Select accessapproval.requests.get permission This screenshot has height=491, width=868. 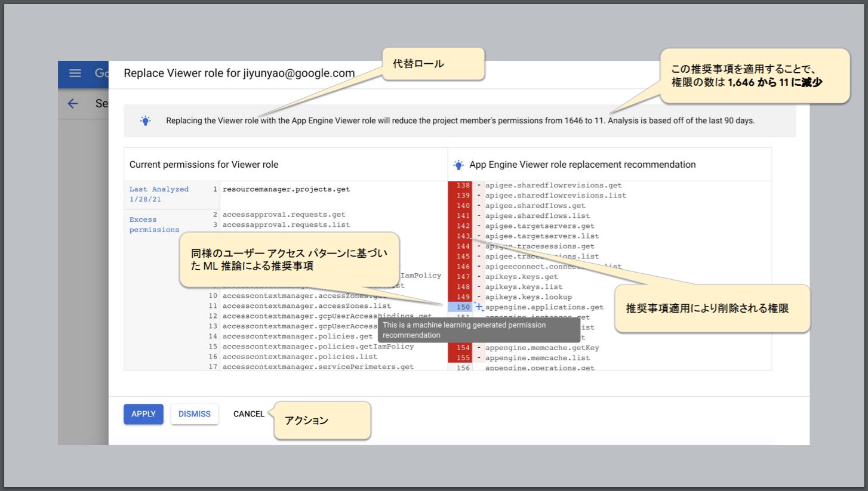pyautogui.click(x=284, y=214)
